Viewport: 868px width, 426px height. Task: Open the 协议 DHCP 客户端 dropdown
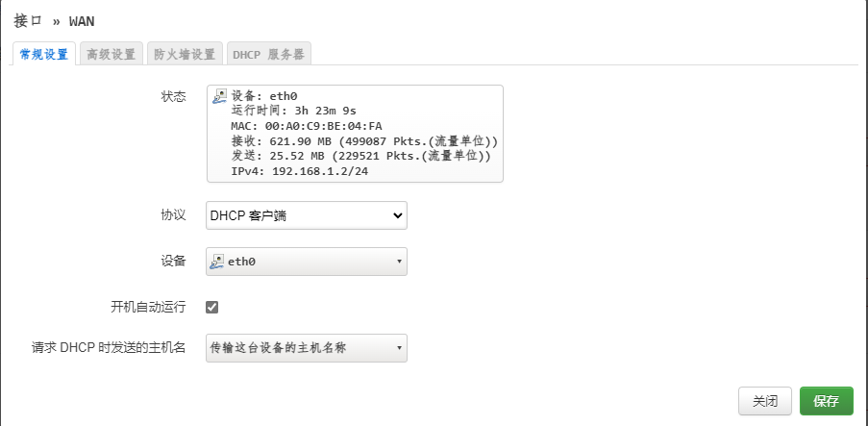pos(307,215)
